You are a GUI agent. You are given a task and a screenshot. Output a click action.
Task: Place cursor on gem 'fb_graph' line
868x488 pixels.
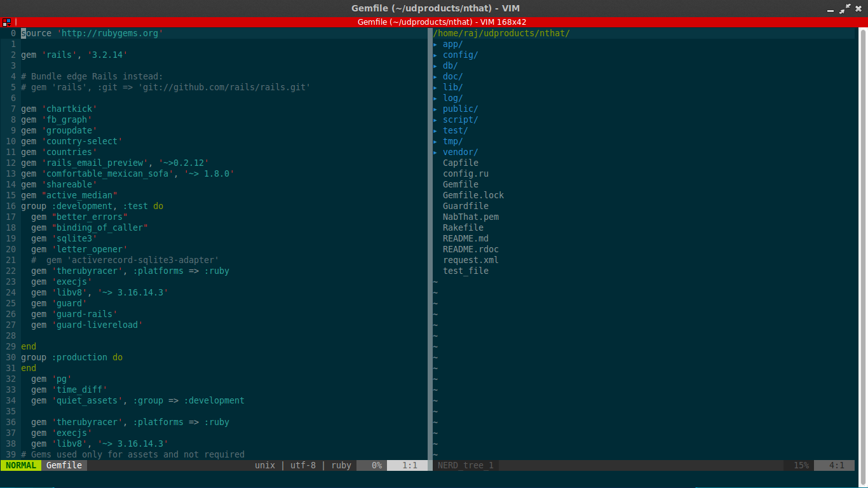[57, 119]
